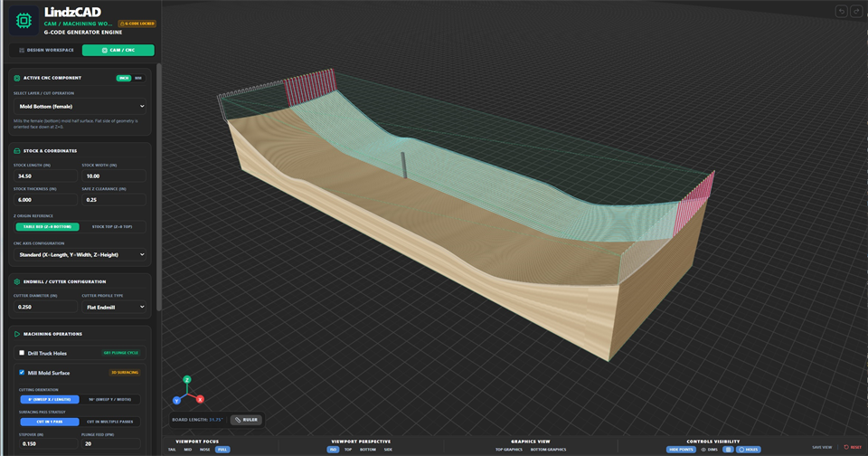Click the XYZ axis gizmo in viewport

click(x=188, y=391)
